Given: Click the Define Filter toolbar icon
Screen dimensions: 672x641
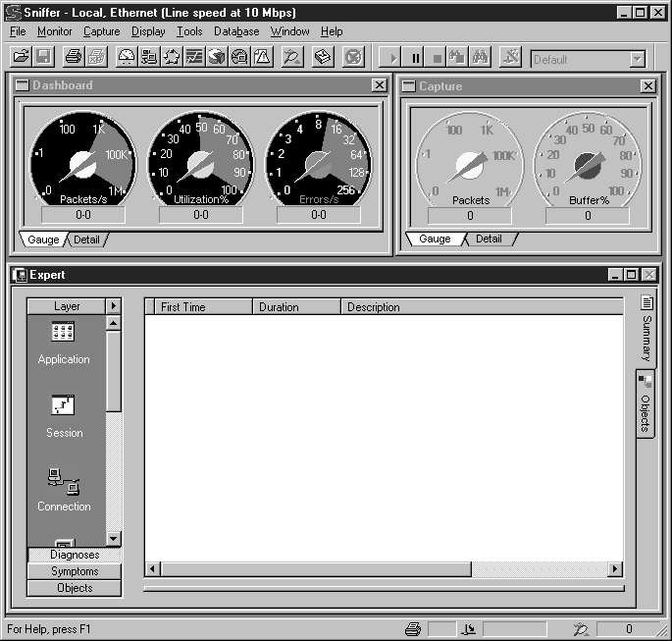Looking at the screenshot, I should (510, 57).
